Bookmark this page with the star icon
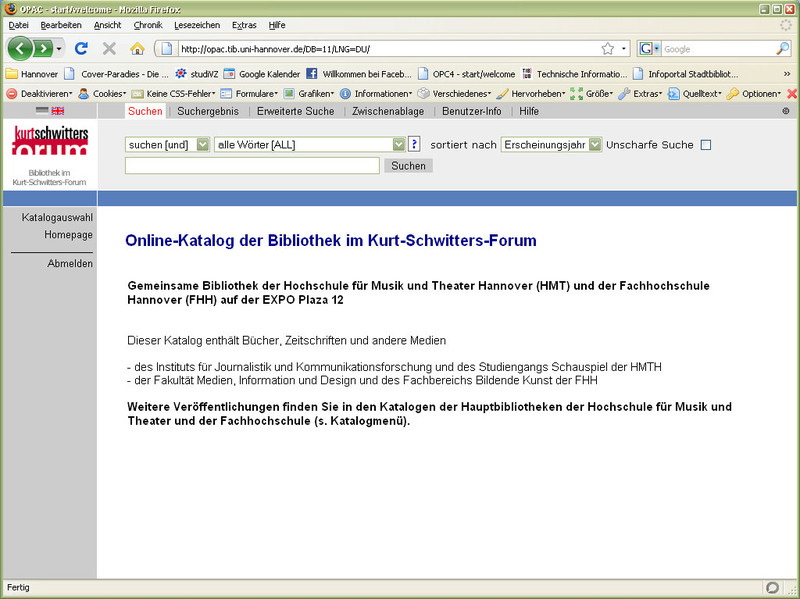The height and width of the screenshot is (599, 800). coord(607,49)
